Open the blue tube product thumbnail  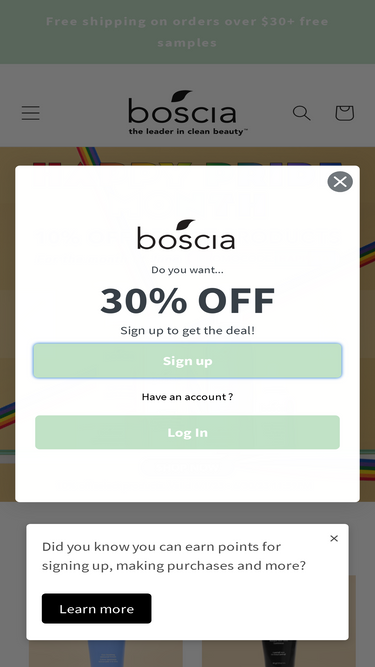pyautogui.click(x=106, y=653)
